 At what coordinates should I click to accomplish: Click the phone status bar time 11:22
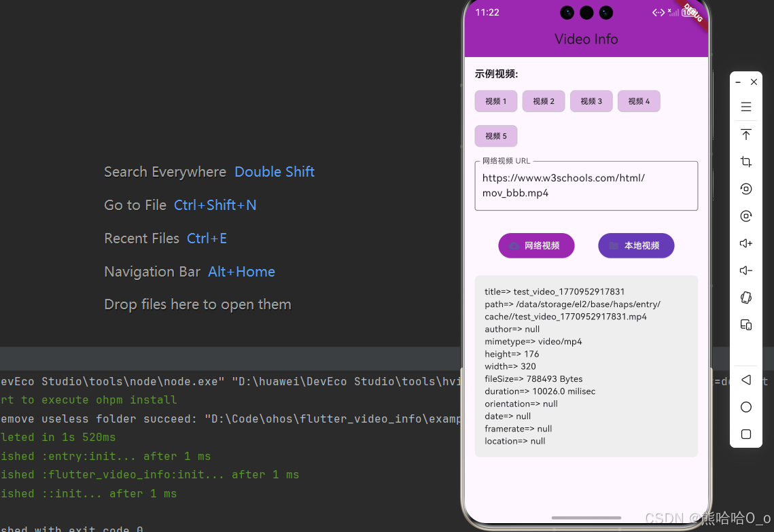coord(487,12)
